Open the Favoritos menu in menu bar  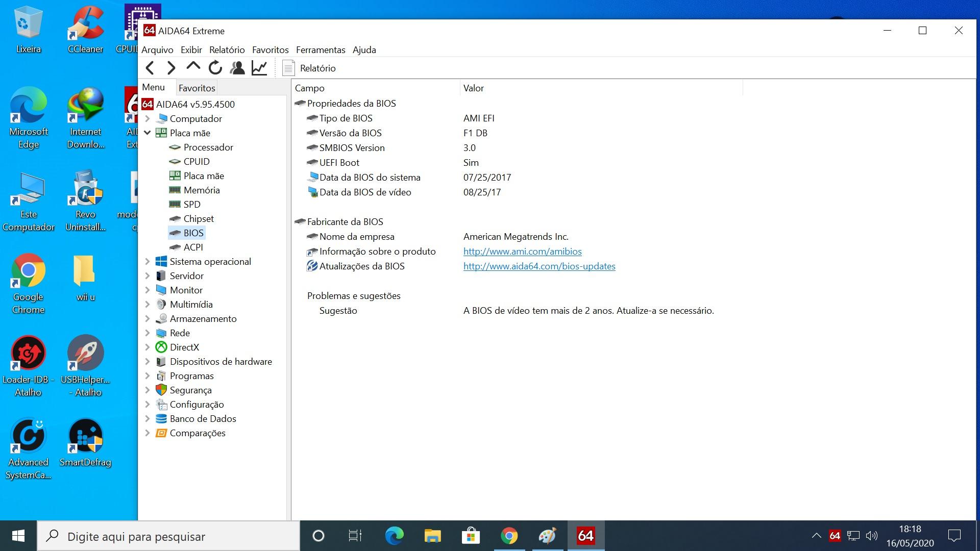pyautogui.click(x=271, y=50)
